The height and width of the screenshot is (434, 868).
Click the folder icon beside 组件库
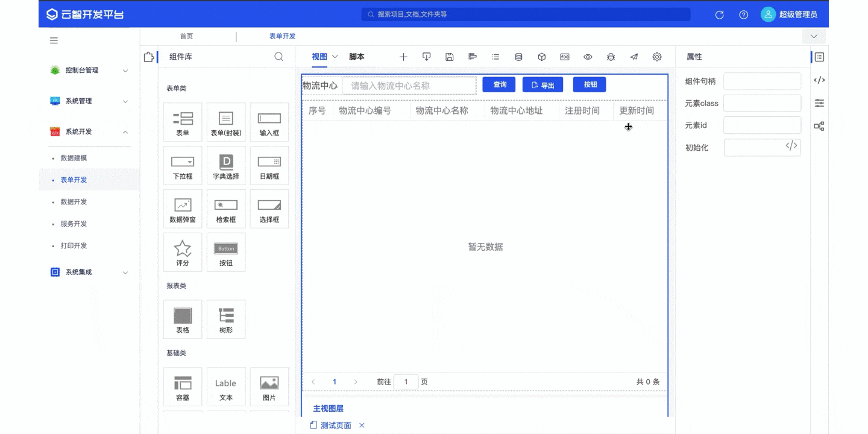(148, 57)
